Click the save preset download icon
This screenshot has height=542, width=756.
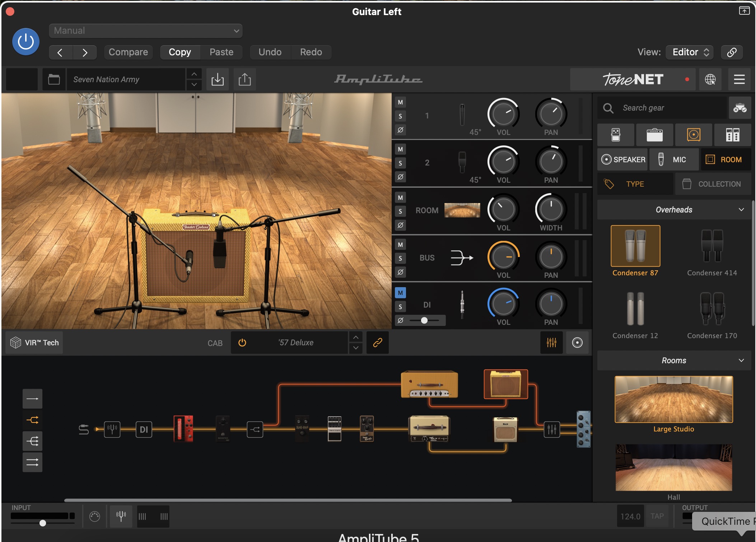(x=218, y=79)
